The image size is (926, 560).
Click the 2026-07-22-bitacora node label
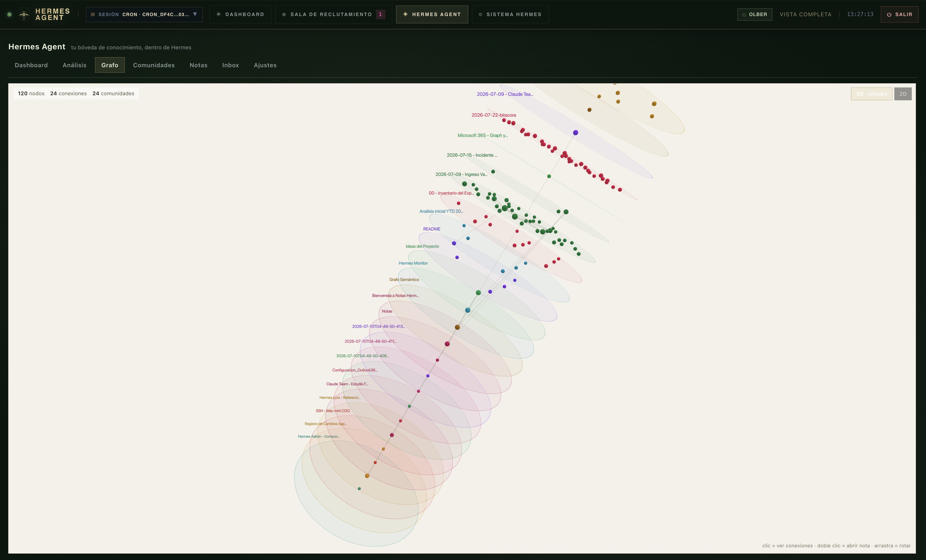click(x=494, y=115)
